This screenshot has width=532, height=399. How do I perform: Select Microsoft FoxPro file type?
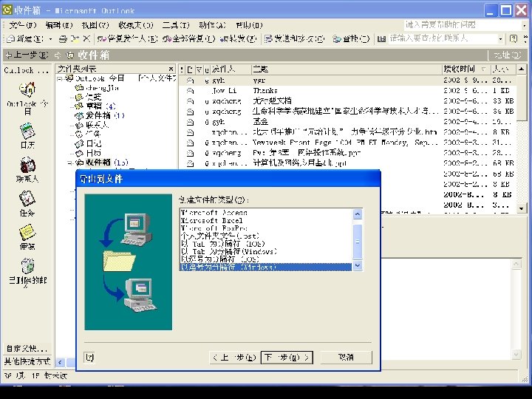point(266,228)
